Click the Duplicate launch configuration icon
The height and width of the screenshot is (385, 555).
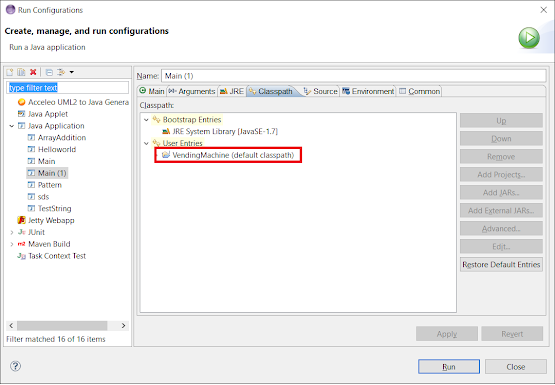21,72
